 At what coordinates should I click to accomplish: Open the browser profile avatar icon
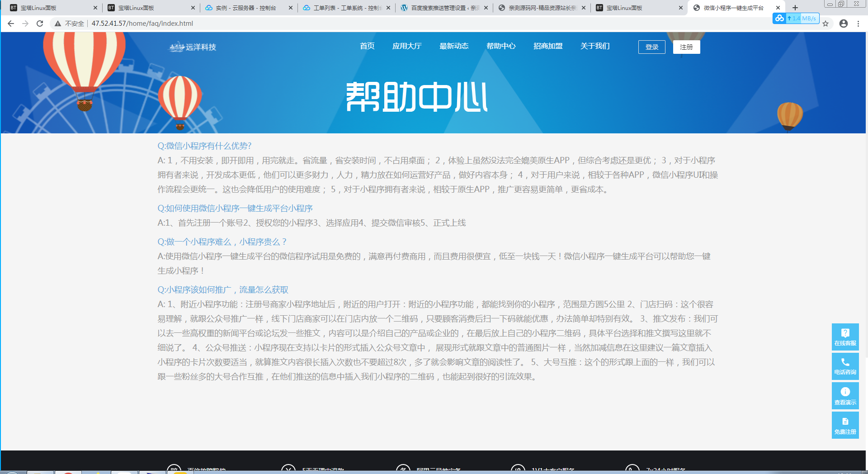[x=844, y=24]
